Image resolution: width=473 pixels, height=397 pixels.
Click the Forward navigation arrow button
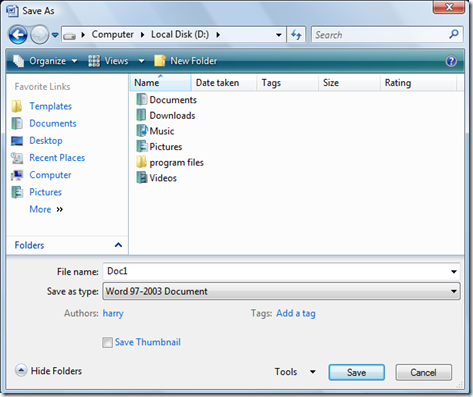40,35
